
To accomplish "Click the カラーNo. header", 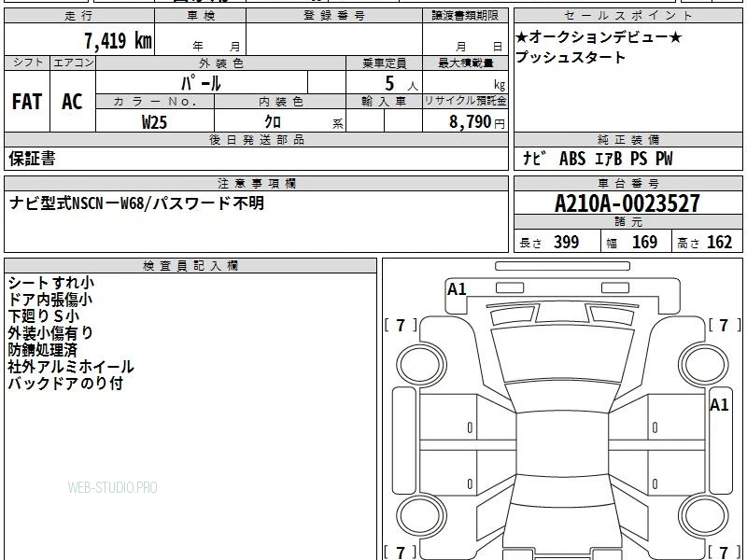I will point(155,102).
